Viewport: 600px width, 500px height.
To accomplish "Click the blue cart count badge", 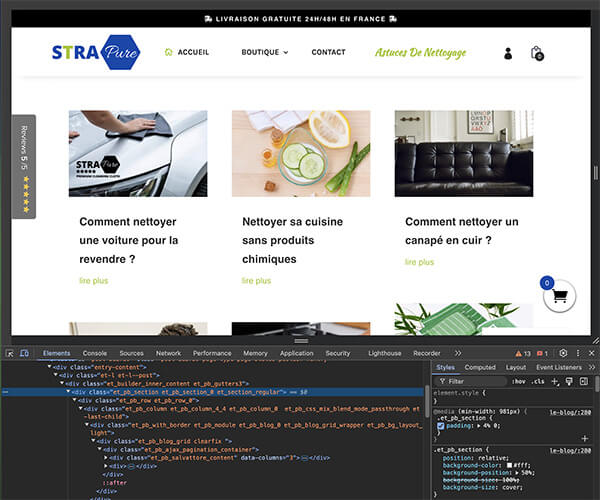I will 547,283.
